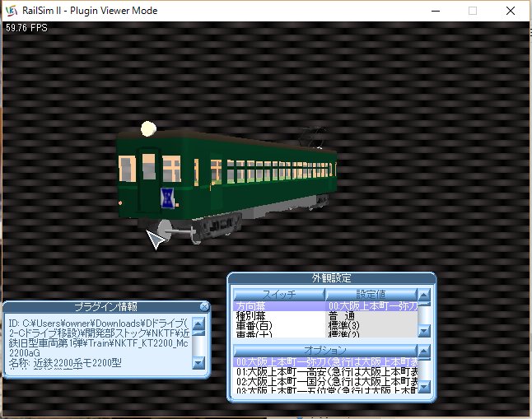
Task: Click the scrollbar thumb of the オプション list
Action: click(x=424, y=359)
